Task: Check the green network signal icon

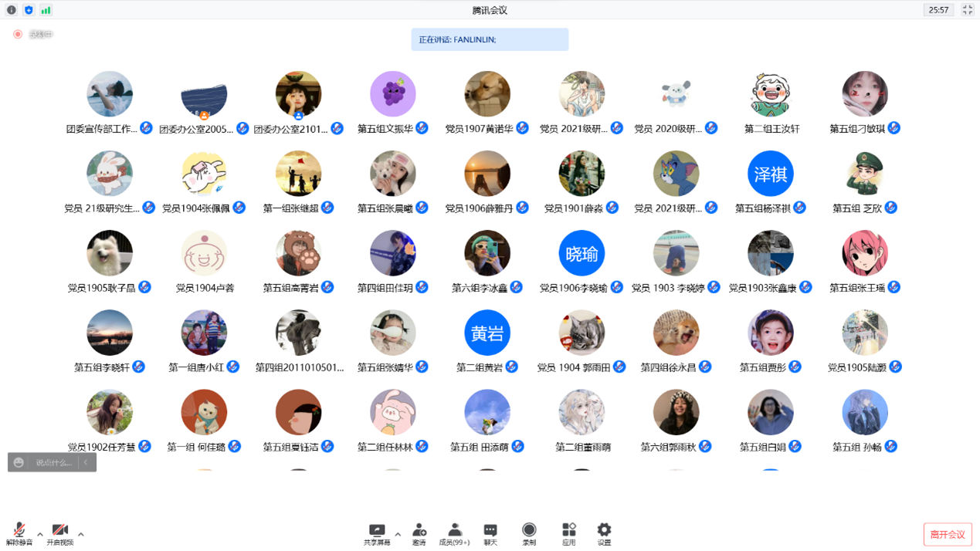Action: tap(46, 10)
